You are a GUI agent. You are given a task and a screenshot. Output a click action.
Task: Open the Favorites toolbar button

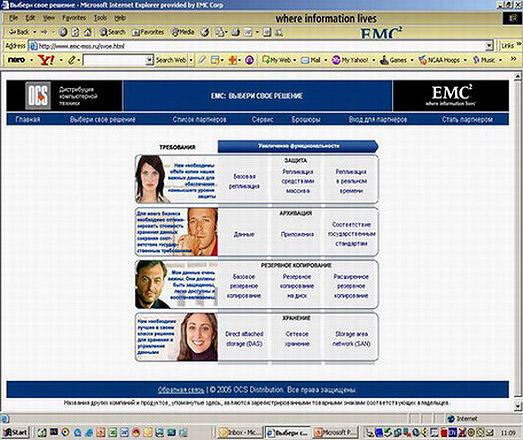148,32
